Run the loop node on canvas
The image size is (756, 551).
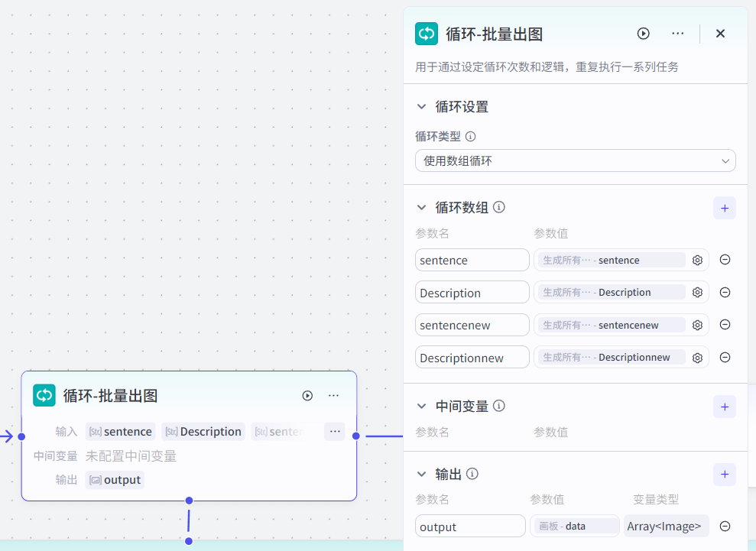click(x=307, y=396)
